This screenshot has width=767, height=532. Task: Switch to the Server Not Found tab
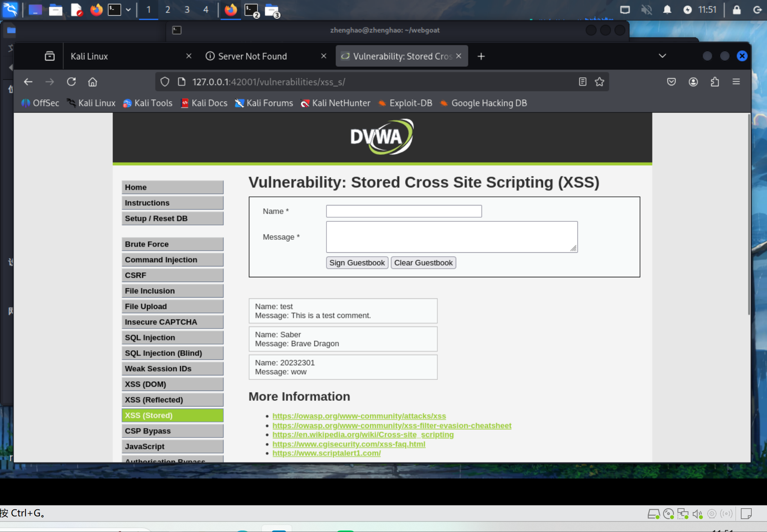(x=252, y=56)
